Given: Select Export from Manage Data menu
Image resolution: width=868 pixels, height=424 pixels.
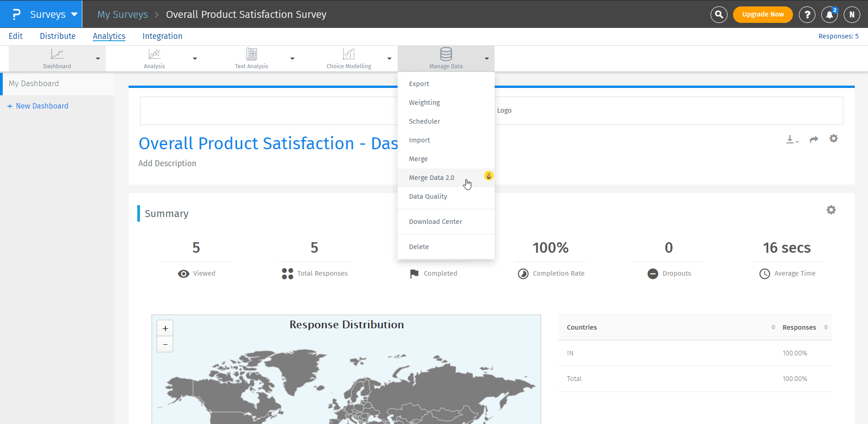Looking at the screenshot, I should [419, 84].
